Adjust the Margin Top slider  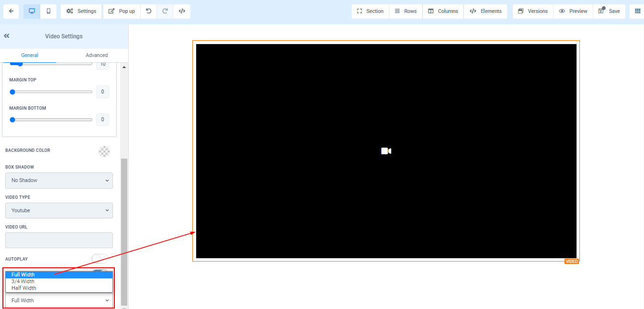tap(51, 92)
